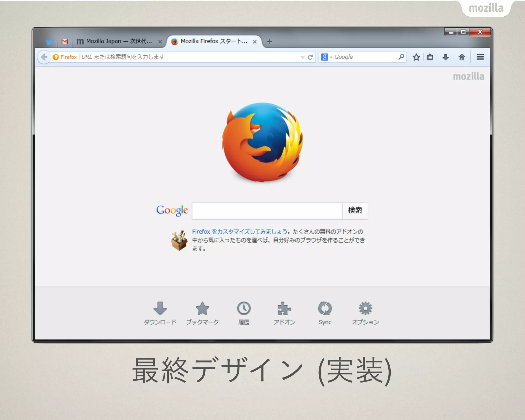Click the 検索 search button

[x=355, y=211]
